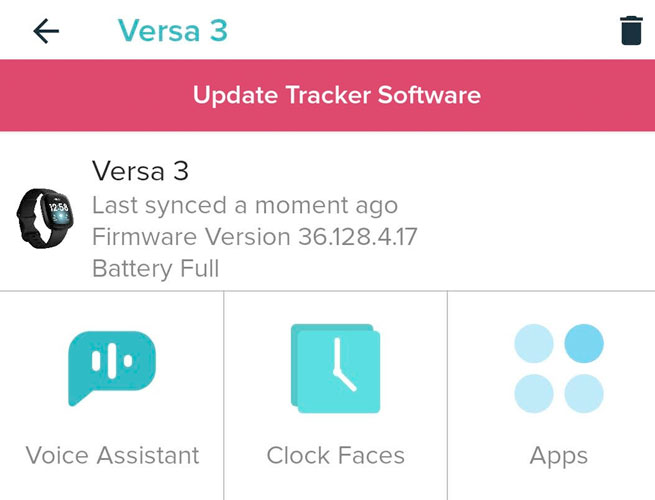The height and width of the screenshot is (500, 655).
Task: Tap the Versa 3 watch image
Action: [45, 213]
